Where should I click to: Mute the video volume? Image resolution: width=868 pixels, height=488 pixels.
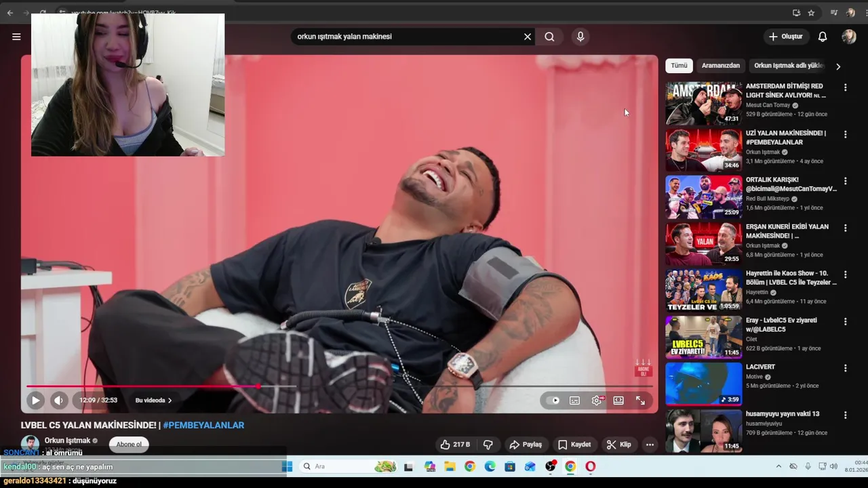[x=58, y=401]
